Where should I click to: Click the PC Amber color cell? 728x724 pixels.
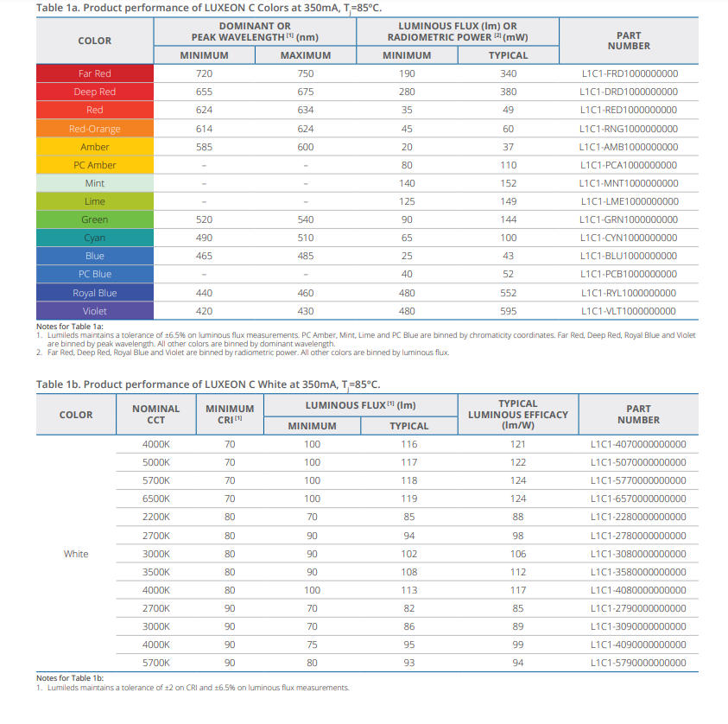95,165
